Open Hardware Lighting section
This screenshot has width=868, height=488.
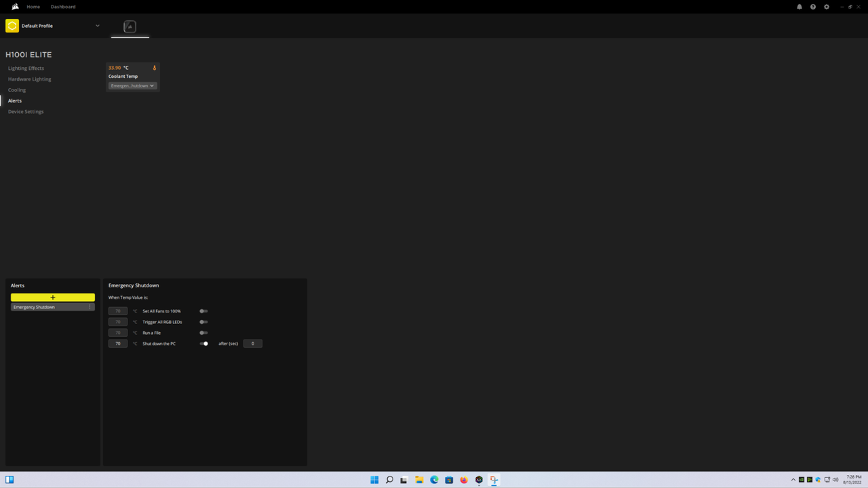(29, 79)
